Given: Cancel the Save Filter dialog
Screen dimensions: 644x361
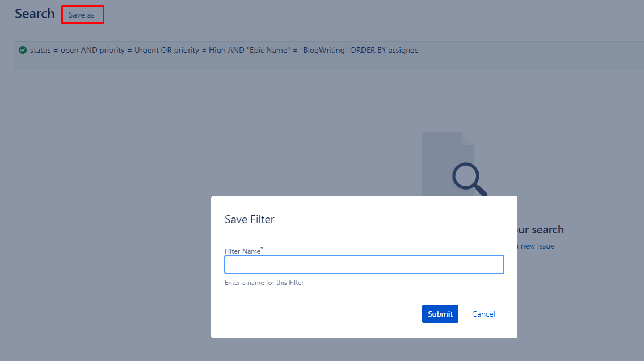Looking at the screenshot, I should coord(483,314).
